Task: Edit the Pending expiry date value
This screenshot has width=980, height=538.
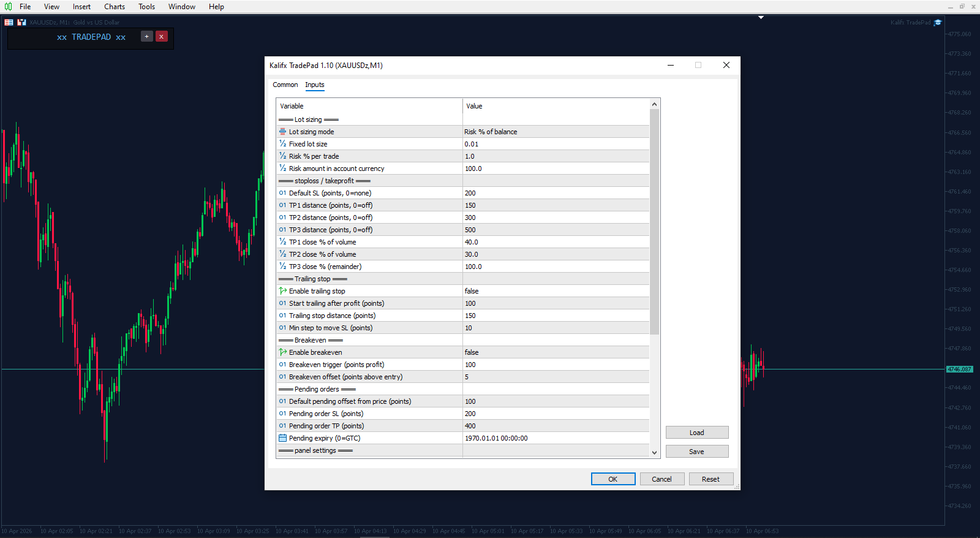Action: click(556, 438)
